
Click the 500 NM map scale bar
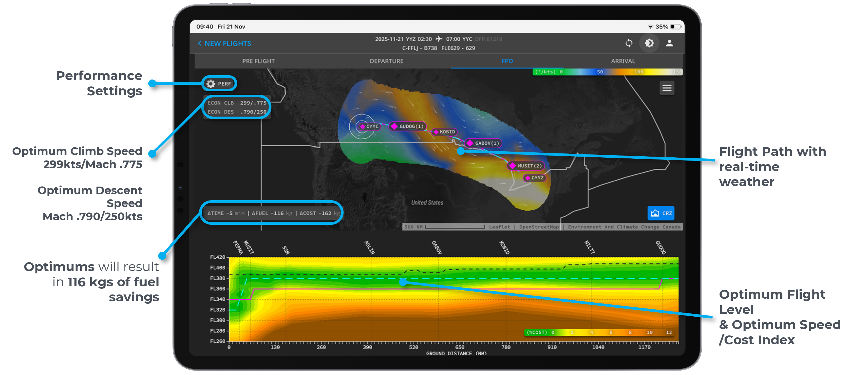[444, 227]
